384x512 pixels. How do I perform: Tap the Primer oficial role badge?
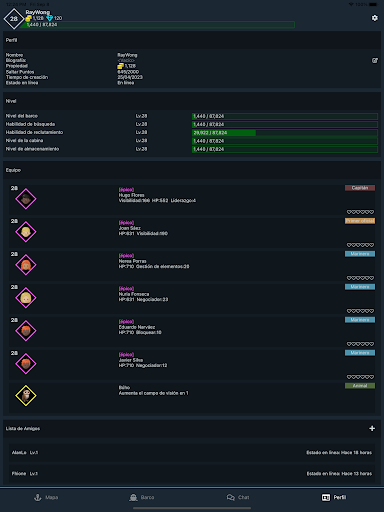click(x=360, y=221)
